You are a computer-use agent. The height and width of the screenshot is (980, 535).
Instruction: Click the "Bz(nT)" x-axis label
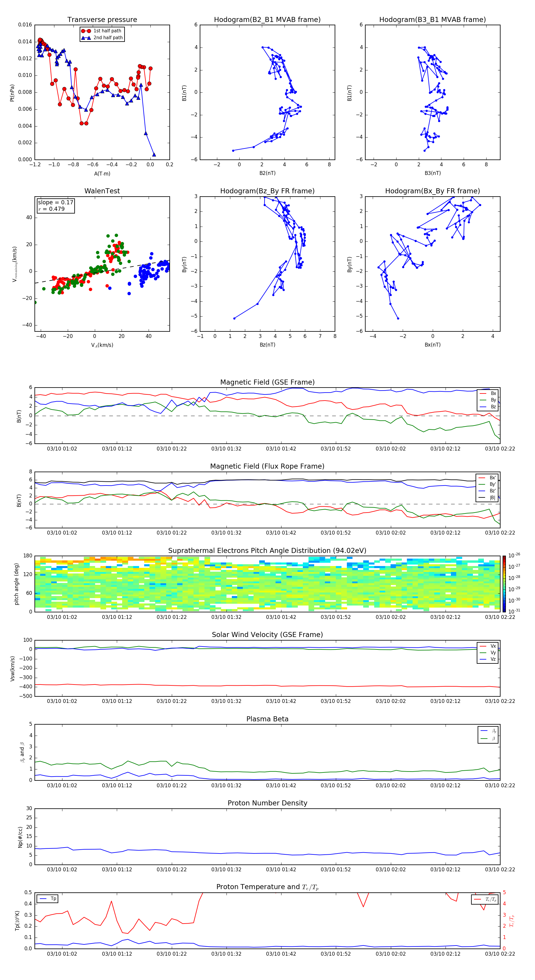click(x=267, y=345)
